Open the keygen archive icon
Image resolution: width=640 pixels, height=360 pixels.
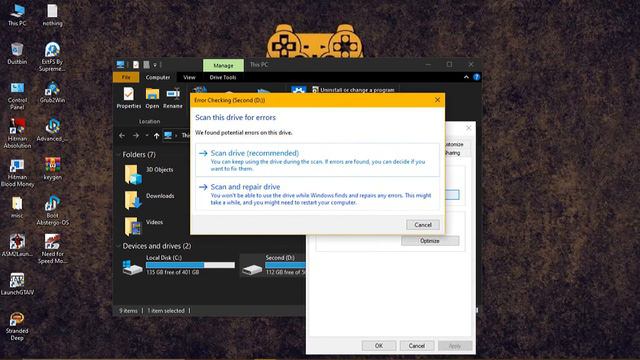point(52,169)
